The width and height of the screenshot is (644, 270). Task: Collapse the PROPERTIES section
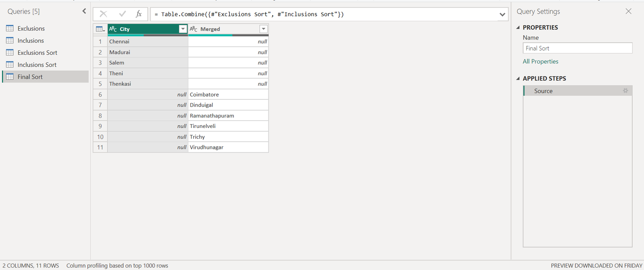click(518, 27)
